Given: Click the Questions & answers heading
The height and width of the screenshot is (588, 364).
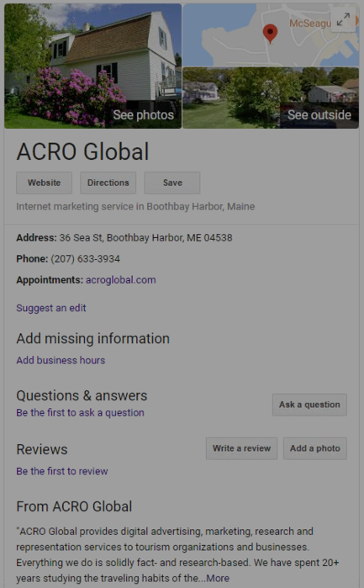Looking at the screenshot, I should (x=82, y=395).
